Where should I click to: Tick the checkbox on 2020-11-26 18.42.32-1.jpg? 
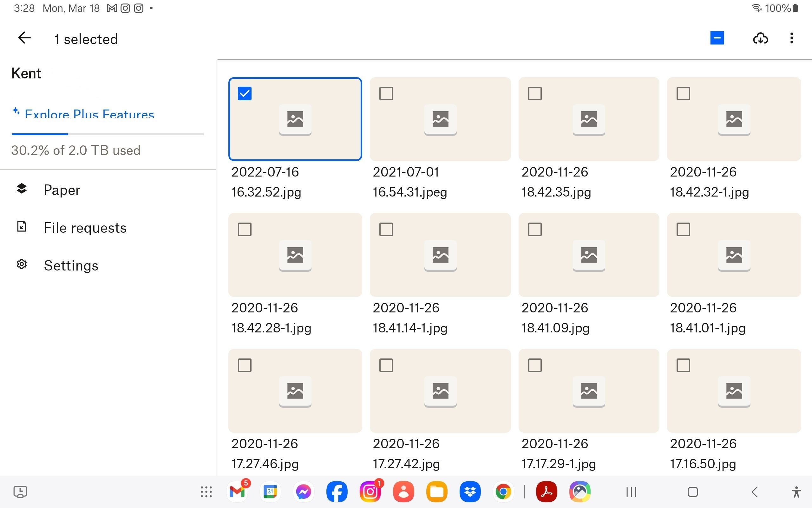683,93
